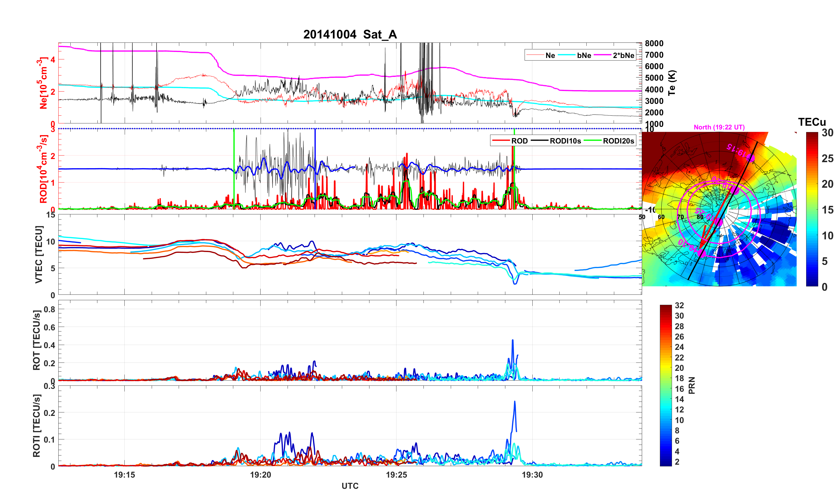Click the Ne legend entry in top panel
The image size is (834, 504).
[550, 55]
